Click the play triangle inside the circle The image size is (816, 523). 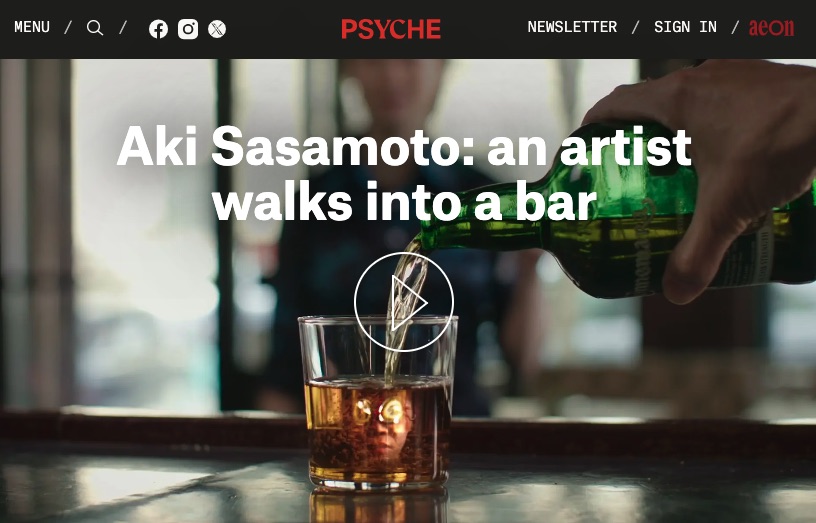tap(409, 303)
